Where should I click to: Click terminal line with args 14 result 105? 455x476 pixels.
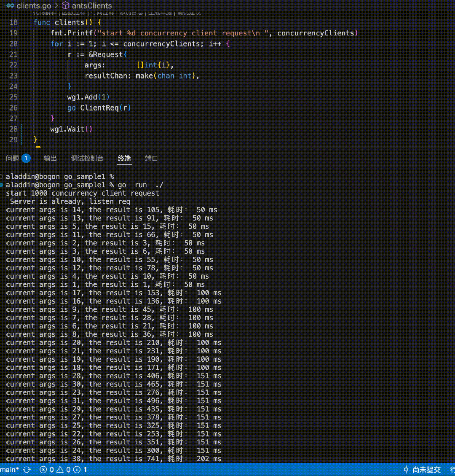[112, 210]
